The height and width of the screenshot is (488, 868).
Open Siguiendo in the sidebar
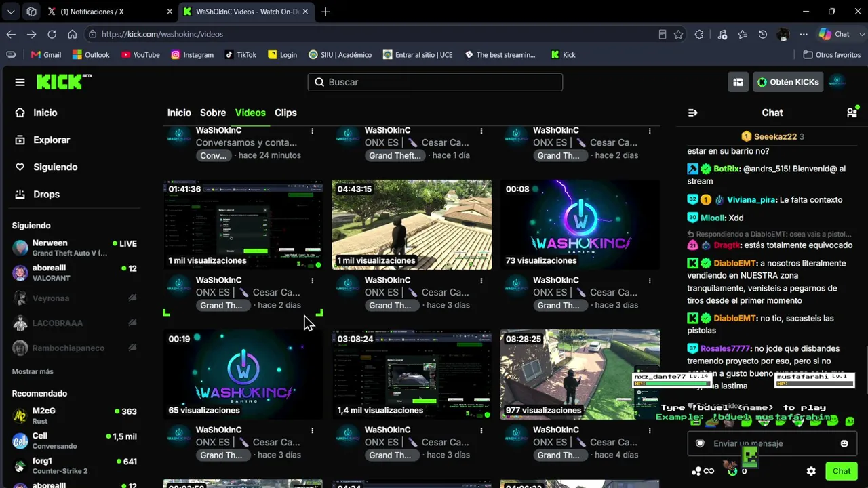[45, 167]
